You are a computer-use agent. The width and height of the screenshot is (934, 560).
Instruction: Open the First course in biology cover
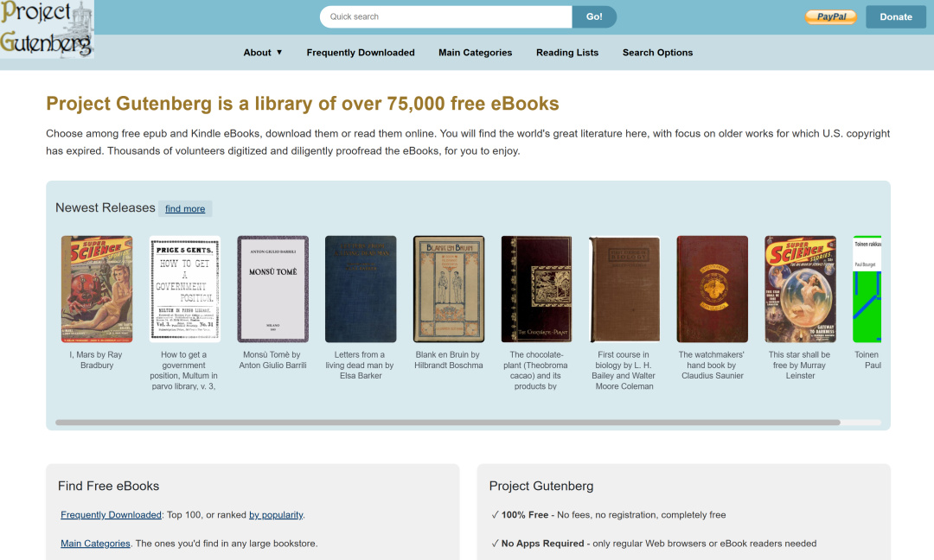(x=624, y=290)
